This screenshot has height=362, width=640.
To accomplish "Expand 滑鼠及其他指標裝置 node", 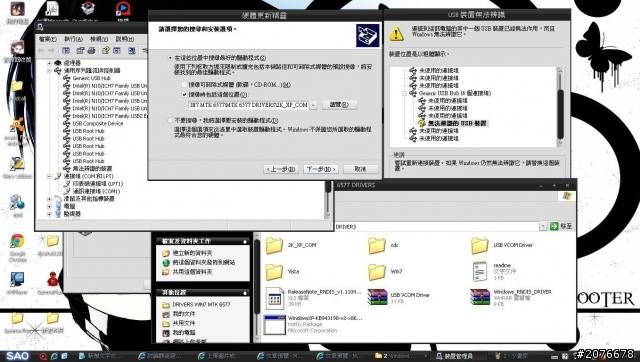I will click(x=49, y=199).
